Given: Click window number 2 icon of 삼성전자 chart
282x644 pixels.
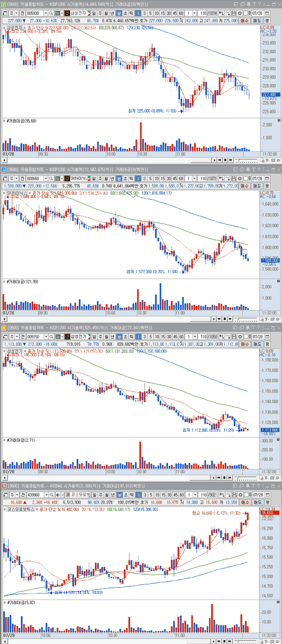Looking at the screenshot, I should [x=3, y=4].
